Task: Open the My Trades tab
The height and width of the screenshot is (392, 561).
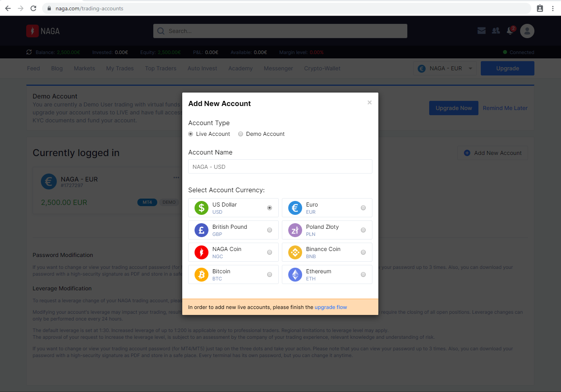Action: tap(120, 68)
